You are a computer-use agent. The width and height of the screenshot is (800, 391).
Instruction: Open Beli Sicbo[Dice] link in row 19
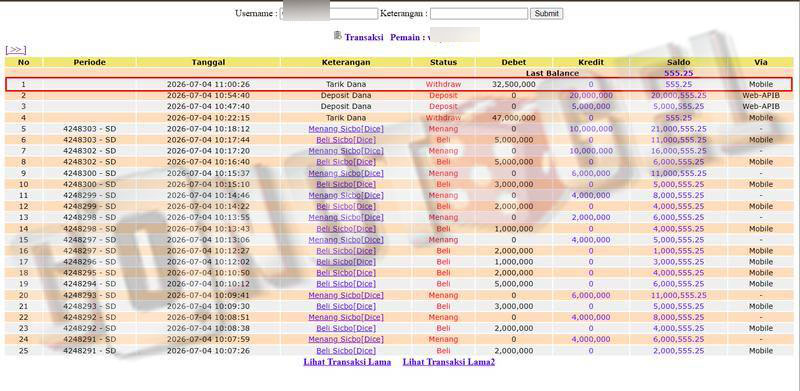(346, 284)
